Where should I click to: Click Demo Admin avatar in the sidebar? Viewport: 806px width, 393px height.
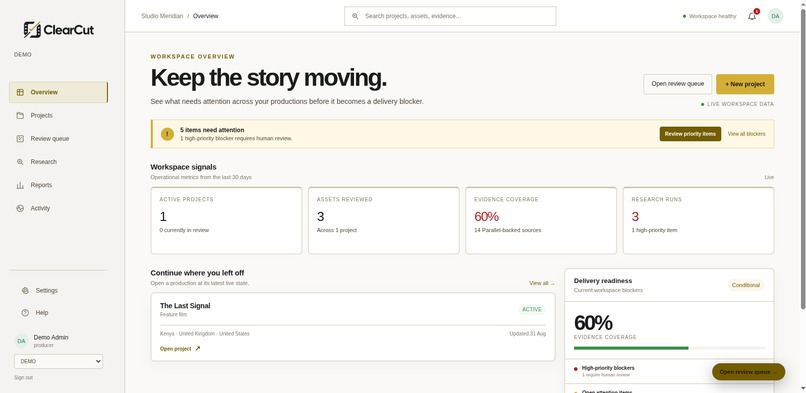coord(21,341)
